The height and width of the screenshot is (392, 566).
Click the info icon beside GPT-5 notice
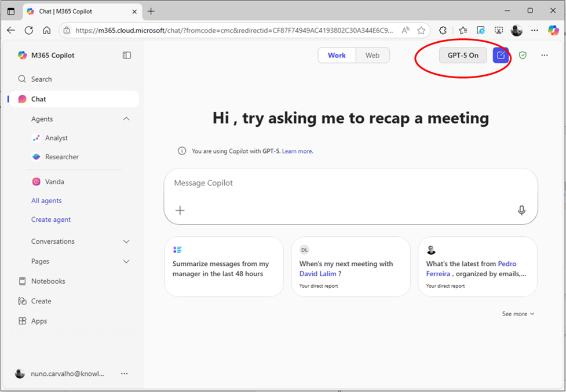pyautogui.click(x=182, y=151)
